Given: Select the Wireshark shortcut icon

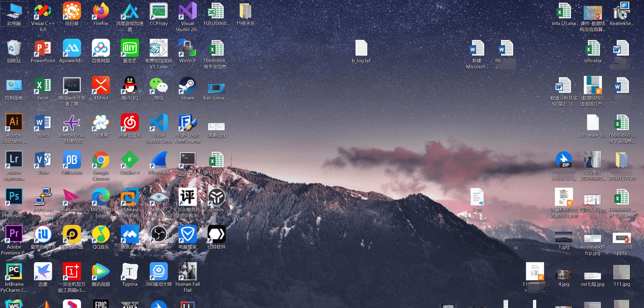Looking at the screenshot, I should 158,160.
